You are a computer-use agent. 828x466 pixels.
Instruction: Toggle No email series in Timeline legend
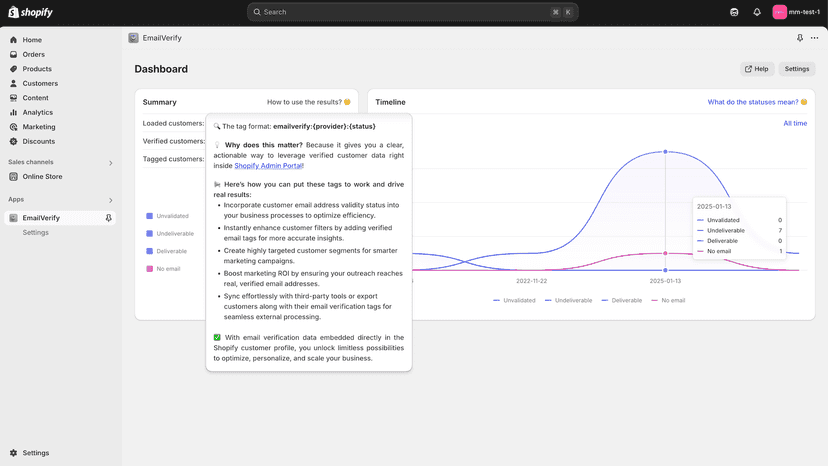[668, 300]
